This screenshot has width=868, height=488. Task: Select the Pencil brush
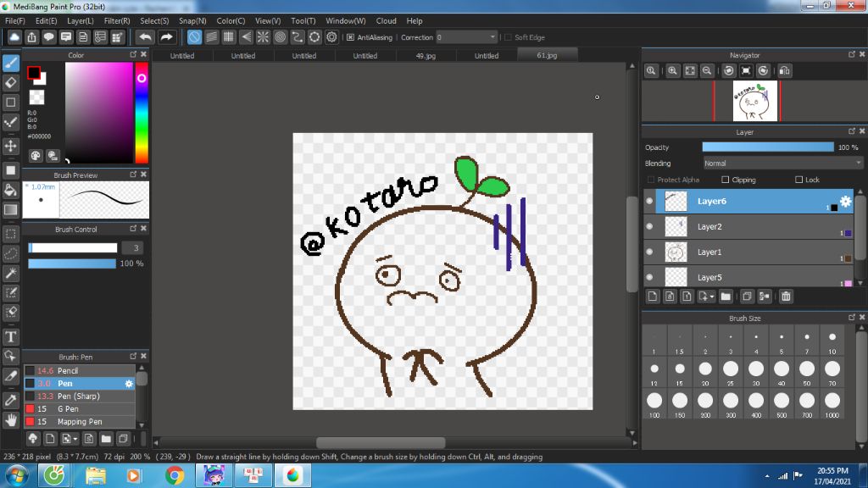pos(79,371)
